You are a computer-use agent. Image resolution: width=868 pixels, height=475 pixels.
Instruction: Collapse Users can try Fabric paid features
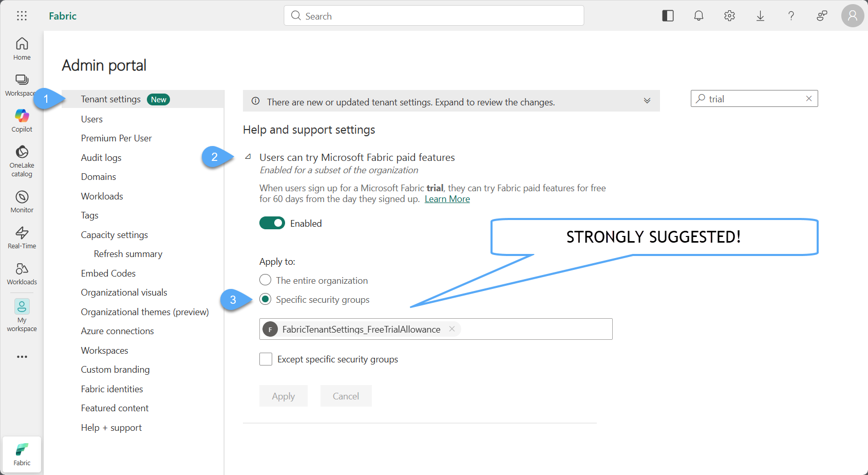248,157
